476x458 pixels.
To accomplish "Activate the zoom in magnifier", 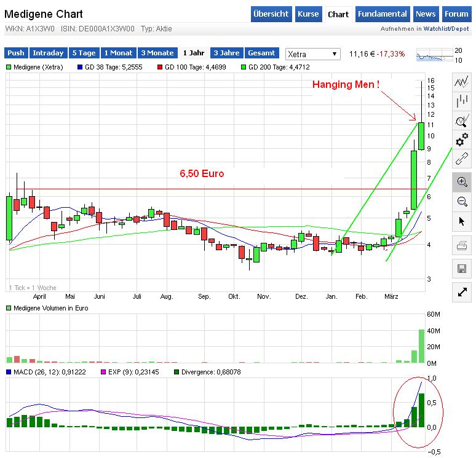I will [462, 181].
